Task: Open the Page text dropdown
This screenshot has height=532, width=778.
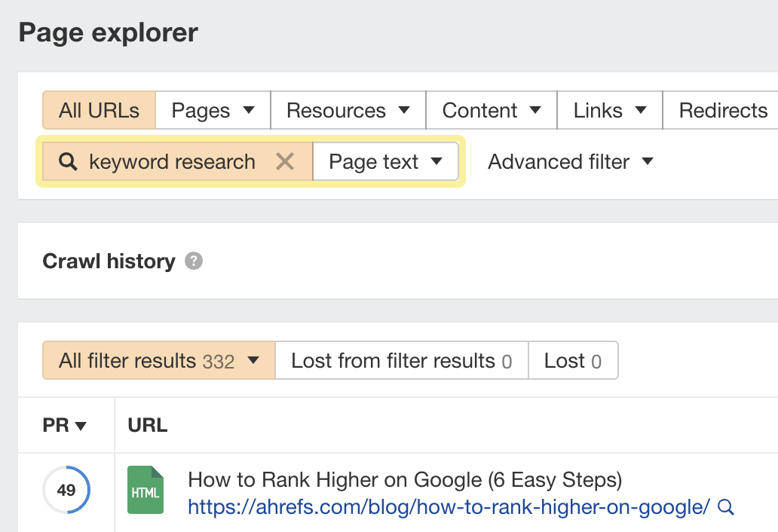Action: pos(385,161)
